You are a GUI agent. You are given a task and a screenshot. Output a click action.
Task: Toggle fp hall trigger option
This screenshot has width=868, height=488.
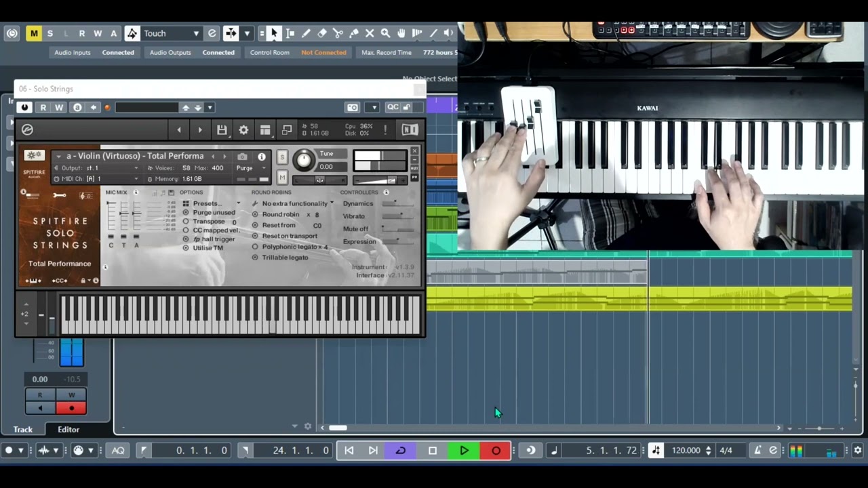(x=186, y=239)
